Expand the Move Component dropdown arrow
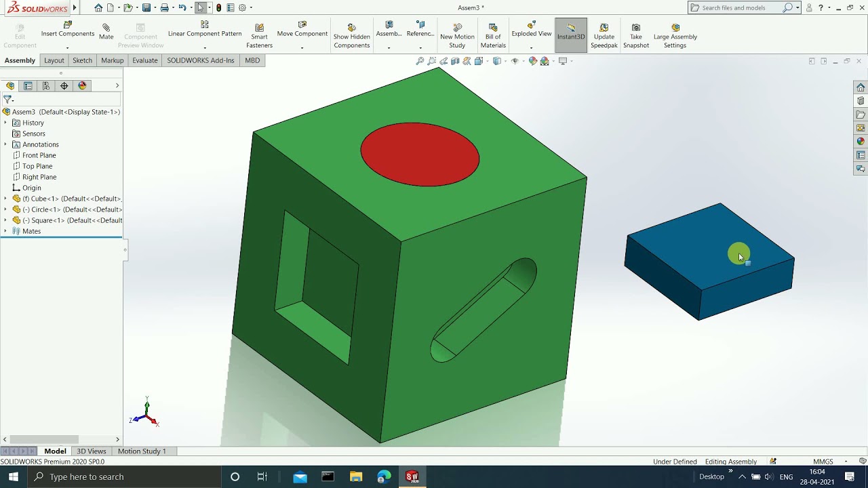The height and width of the screenshot is (488, 868). click(302, 47)
